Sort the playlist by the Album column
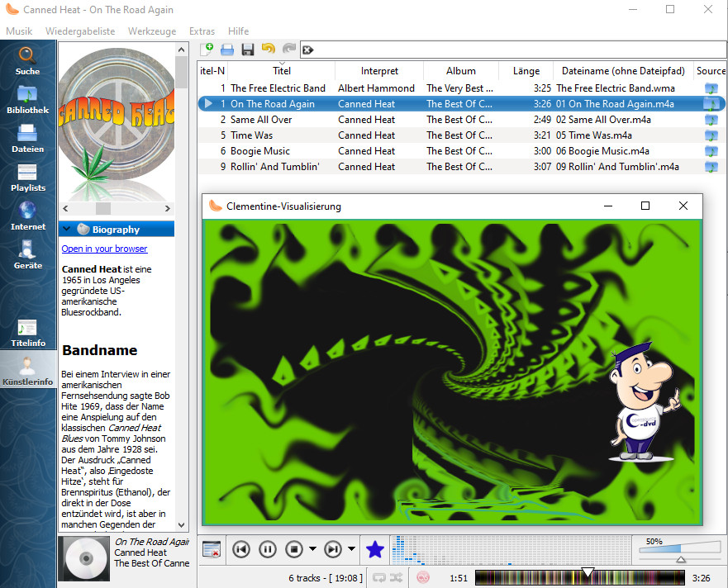Viewport: 728px width, 588px height. (x=461, y=71)
